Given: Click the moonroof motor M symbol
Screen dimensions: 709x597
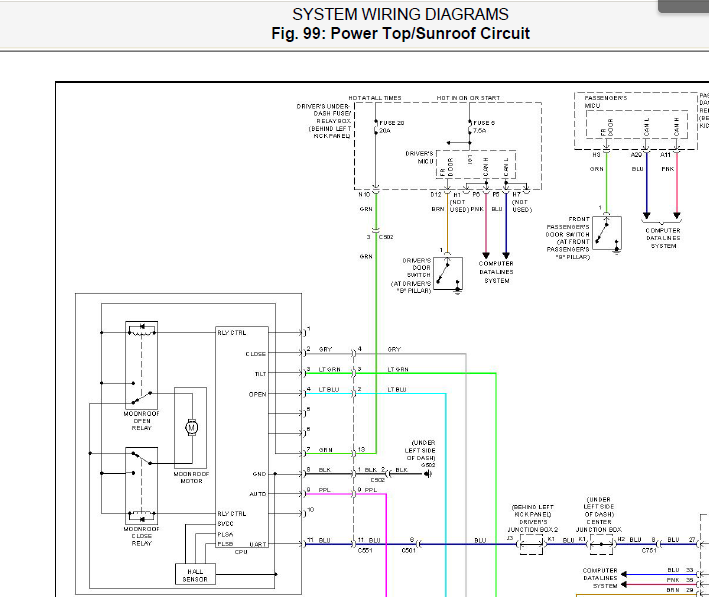Looking at the screenshot, I should click(192, 427).
